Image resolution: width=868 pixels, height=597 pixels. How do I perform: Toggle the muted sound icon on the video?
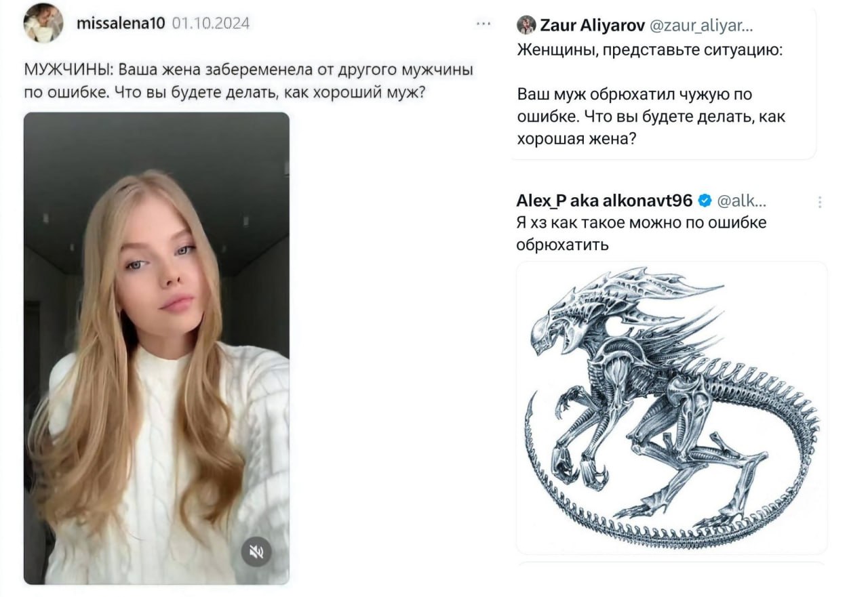coord(256,552)
